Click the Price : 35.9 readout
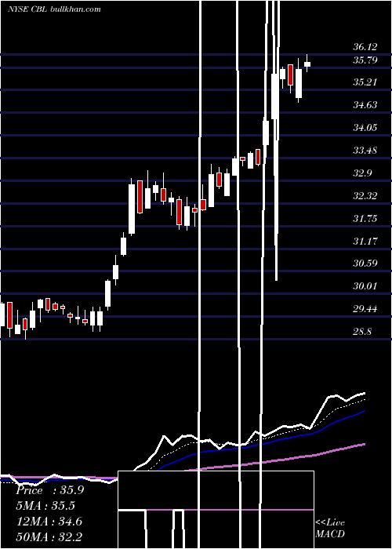392x549 pixels. (x=49, y=490)
